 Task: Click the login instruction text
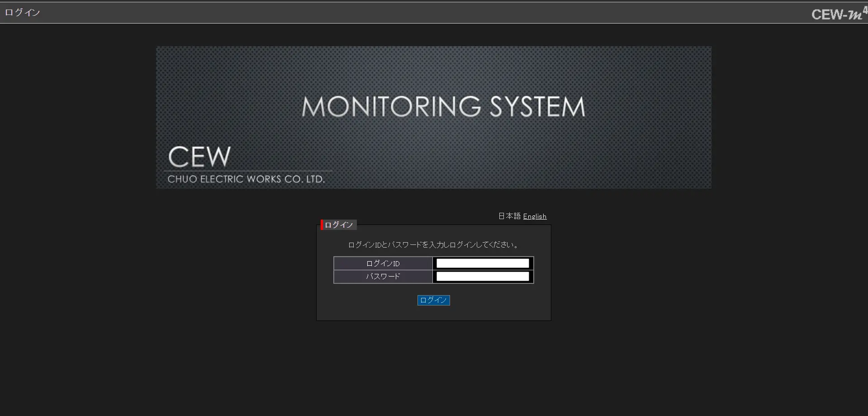point(434,245)
